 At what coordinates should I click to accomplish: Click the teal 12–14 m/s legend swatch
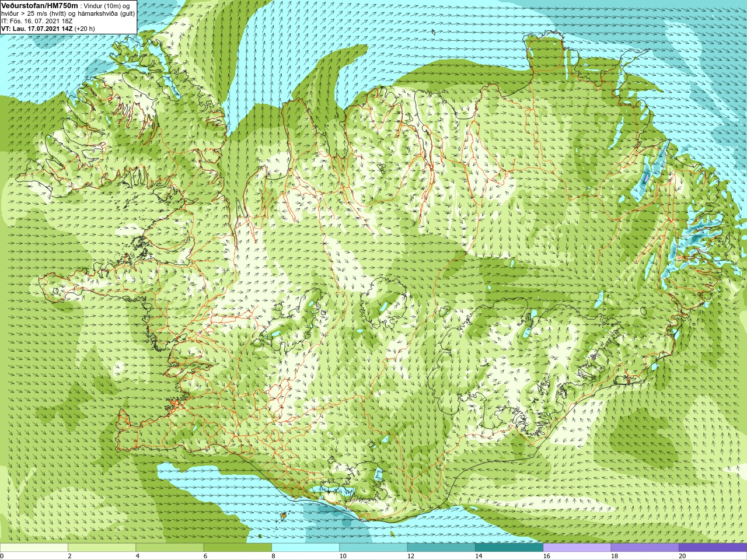pos(441,548)
